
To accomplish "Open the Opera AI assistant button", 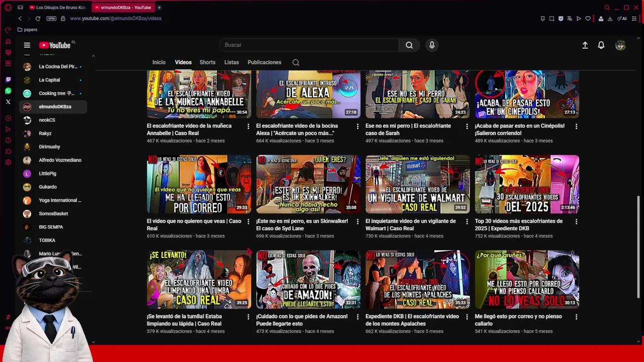I will pyautogui.click(x=622, y=19).
